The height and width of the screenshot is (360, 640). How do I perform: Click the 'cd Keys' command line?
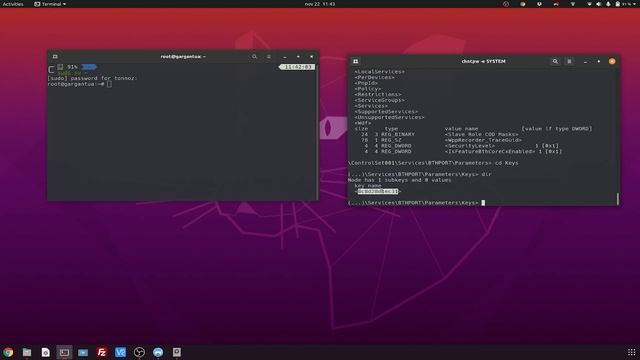tap(433, 163)
